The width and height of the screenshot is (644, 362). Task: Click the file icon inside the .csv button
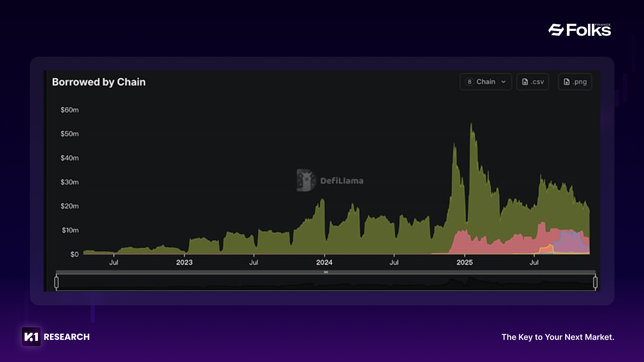pyautogui.click(x=525, y=82)
